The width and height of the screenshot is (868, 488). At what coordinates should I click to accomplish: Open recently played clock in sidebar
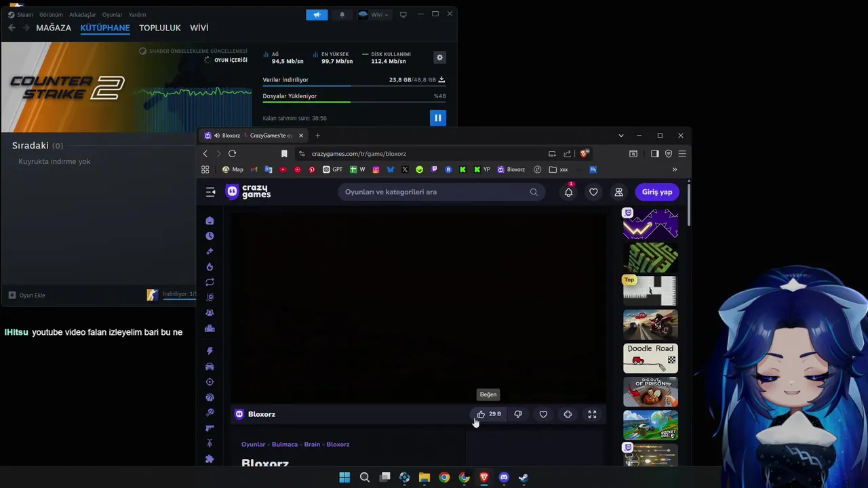coord(210,236)
